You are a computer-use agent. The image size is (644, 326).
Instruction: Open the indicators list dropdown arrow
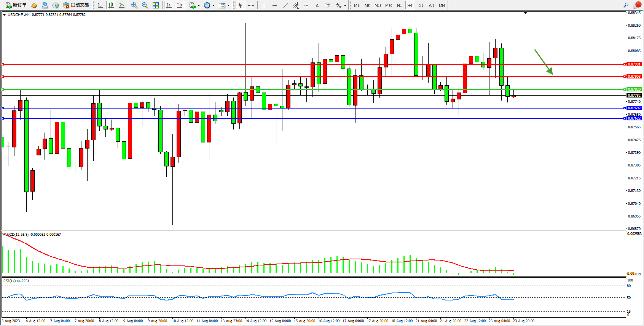[x=199, y=6]
